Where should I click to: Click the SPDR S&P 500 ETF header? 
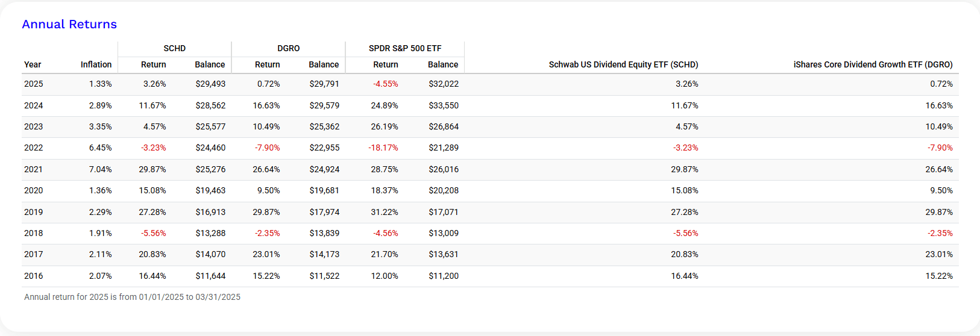point(405,48)
